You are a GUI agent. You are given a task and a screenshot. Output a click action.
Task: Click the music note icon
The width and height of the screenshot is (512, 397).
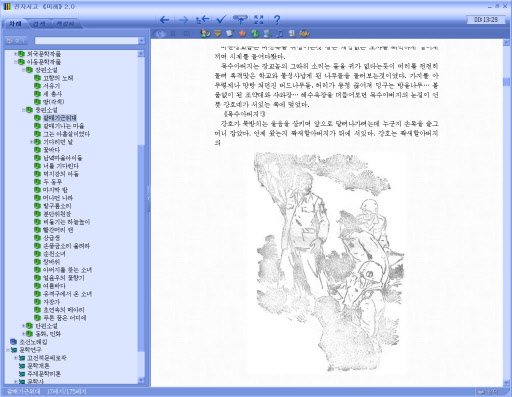pos(280,33)
